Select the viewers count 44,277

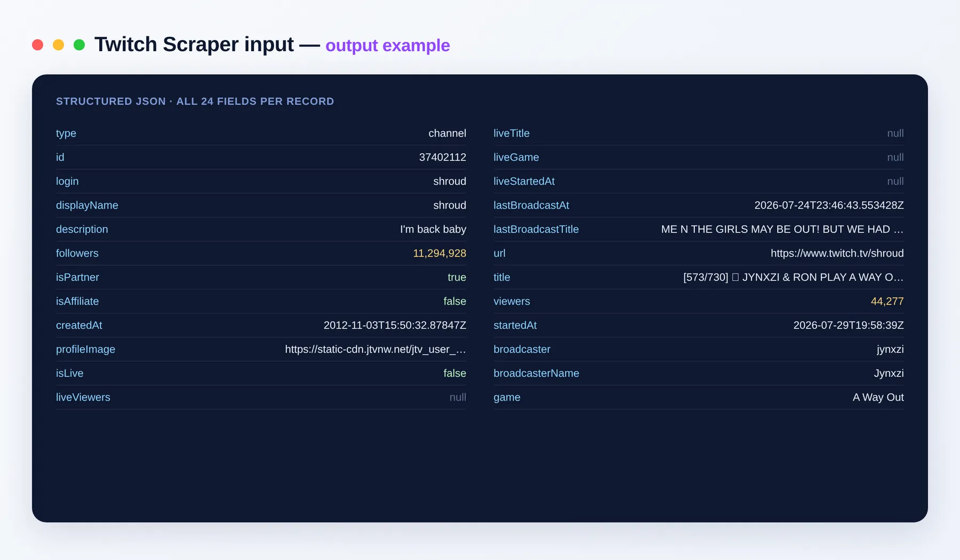pyautogui.click(x=887, y=301)
